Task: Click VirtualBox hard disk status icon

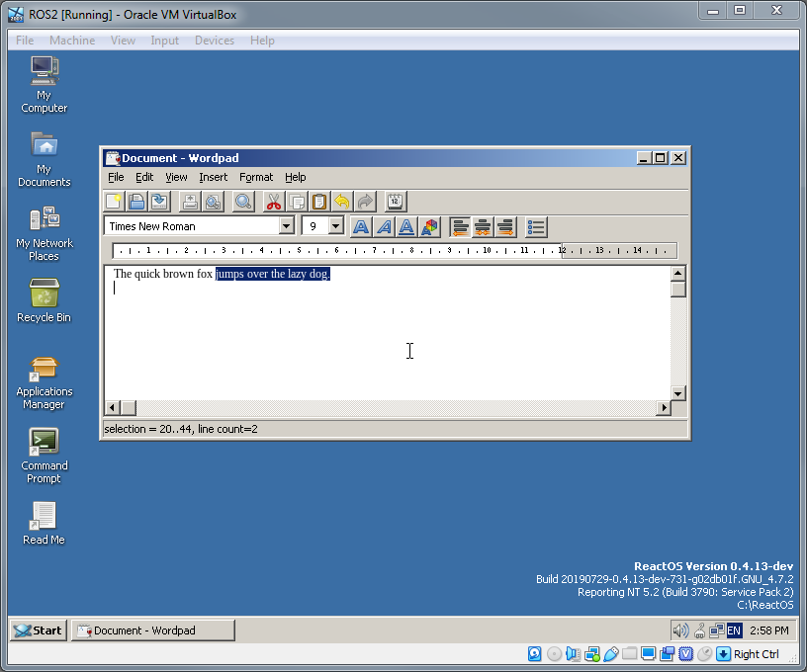Action: point(535,654)
